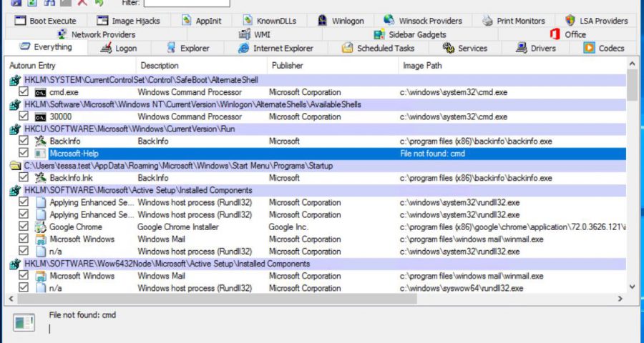Click the Chrome application 72.0.3626.121 image path

[x=512, y=227]
